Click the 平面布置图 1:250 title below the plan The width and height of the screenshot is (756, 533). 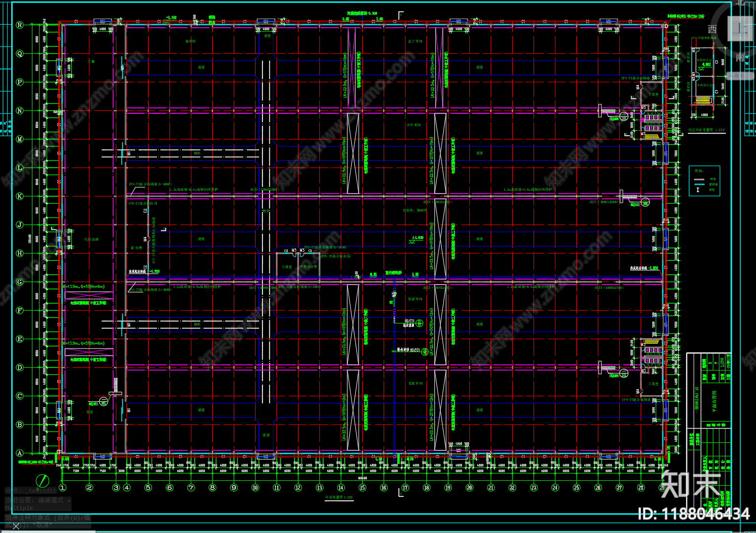(x=339, y=497)
